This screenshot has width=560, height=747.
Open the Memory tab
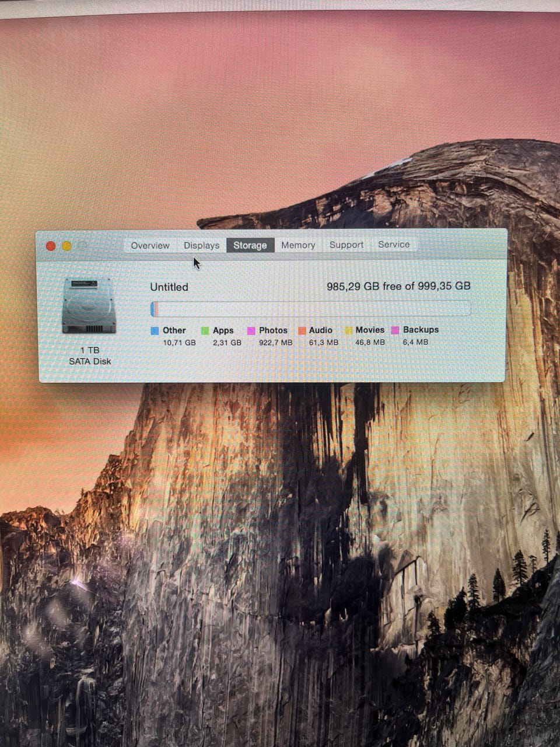point(298,245)
